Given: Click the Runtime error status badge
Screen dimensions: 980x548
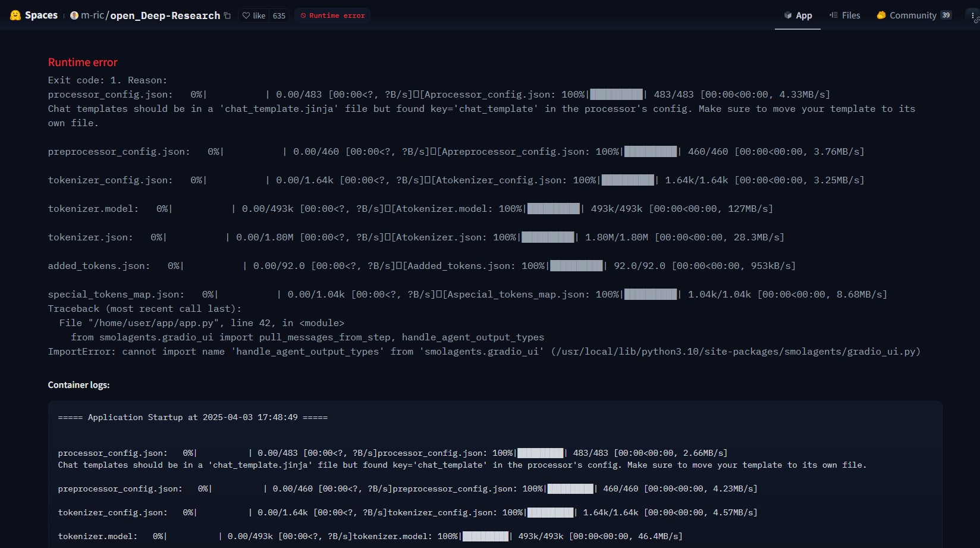Looking at the screenshot, I should tap(332, 15).
